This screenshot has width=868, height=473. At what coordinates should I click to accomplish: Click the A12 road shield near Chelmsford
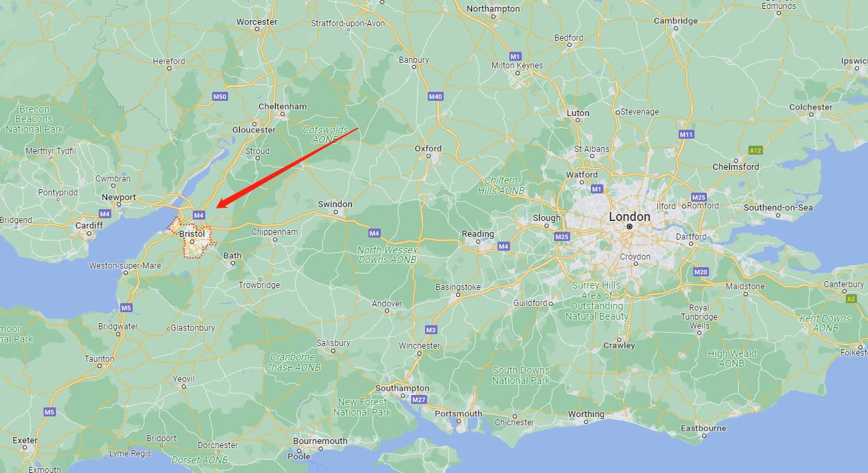click(755, 150)
